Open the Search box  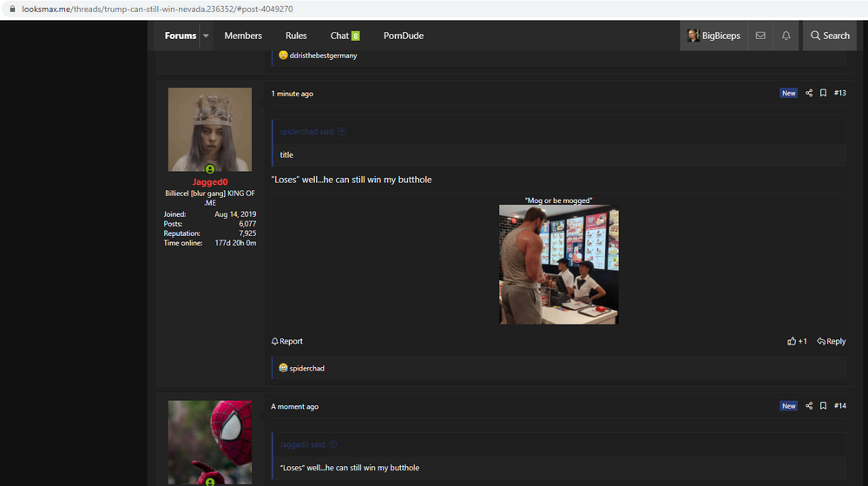pos(829,36)
